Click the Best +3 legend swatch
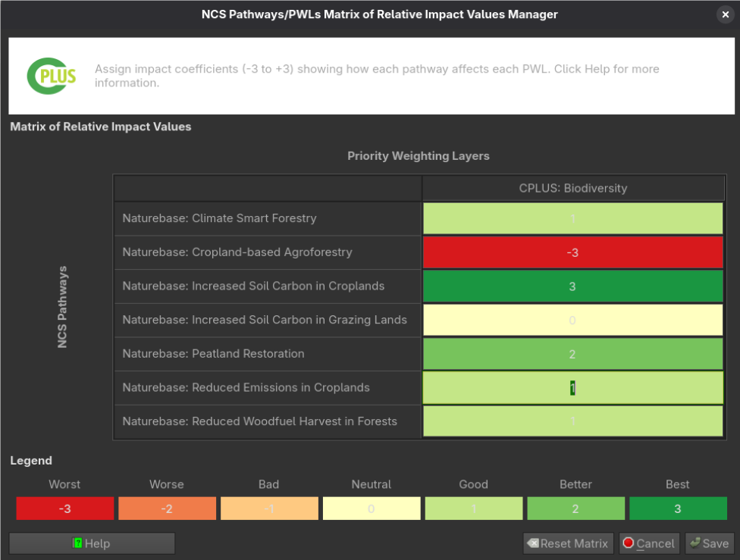Viewport: 740px width, 560px height. pyautogui.click(x=678, y=508)
